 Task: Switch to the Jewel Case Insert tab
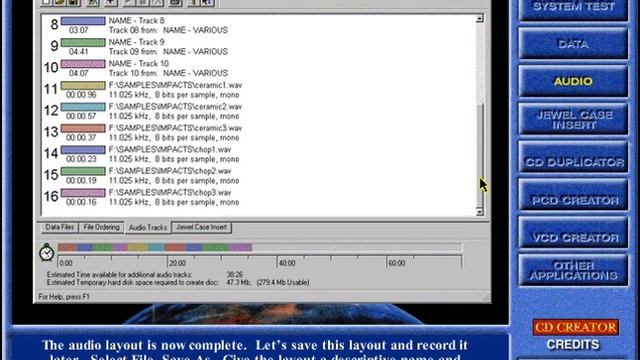tap(201, 227)
